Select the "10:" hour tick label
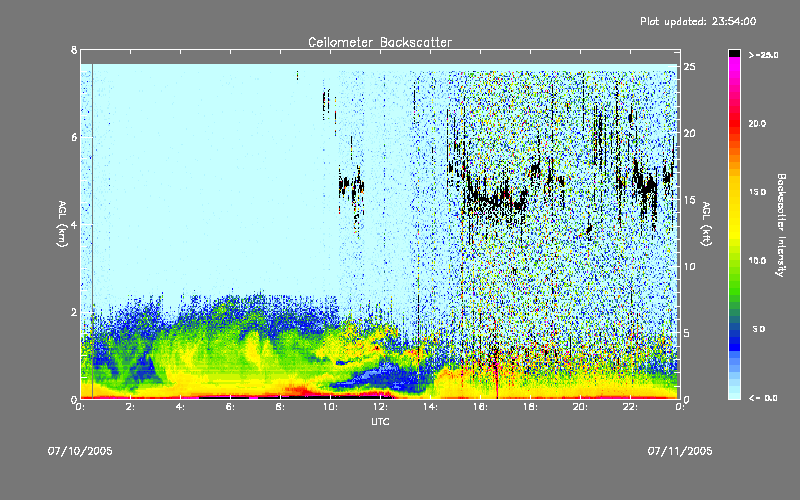Screen dimensions: 800x500 [x=330, y=407]
